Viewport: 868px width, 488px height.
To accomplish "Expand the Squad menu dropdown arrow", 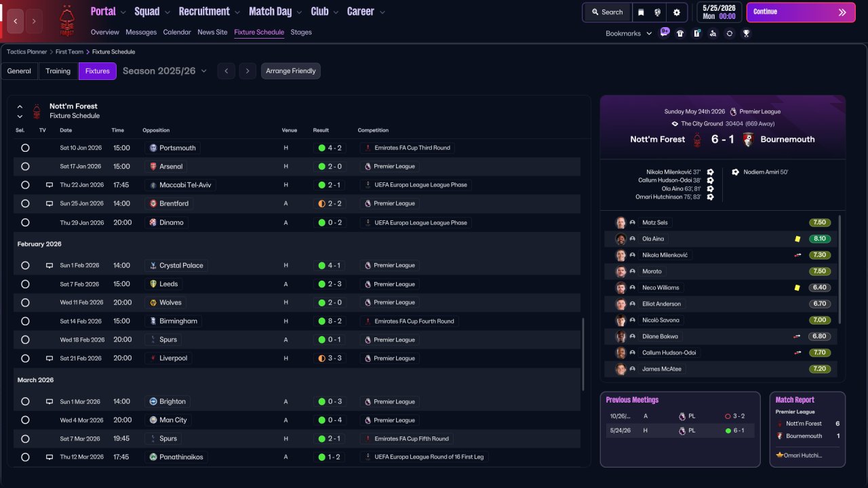I will [167, 12].
